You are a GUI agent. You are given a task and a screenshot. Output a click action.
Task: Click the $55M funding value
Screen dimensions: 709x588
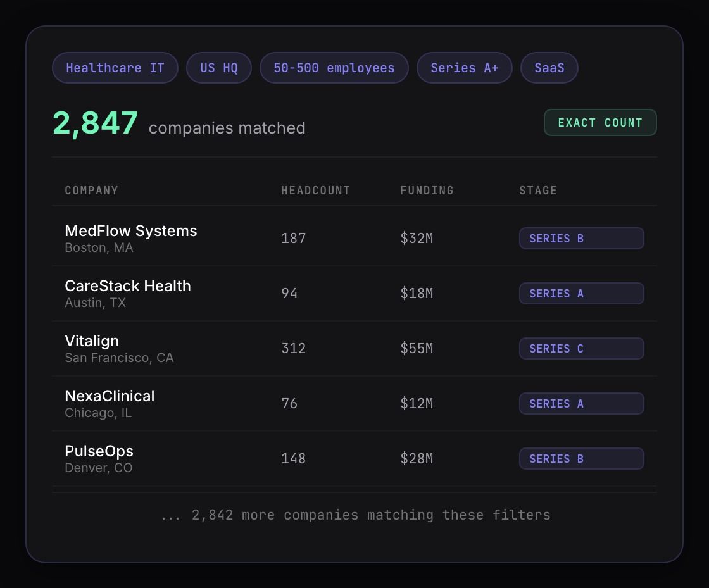pos(417,349)
